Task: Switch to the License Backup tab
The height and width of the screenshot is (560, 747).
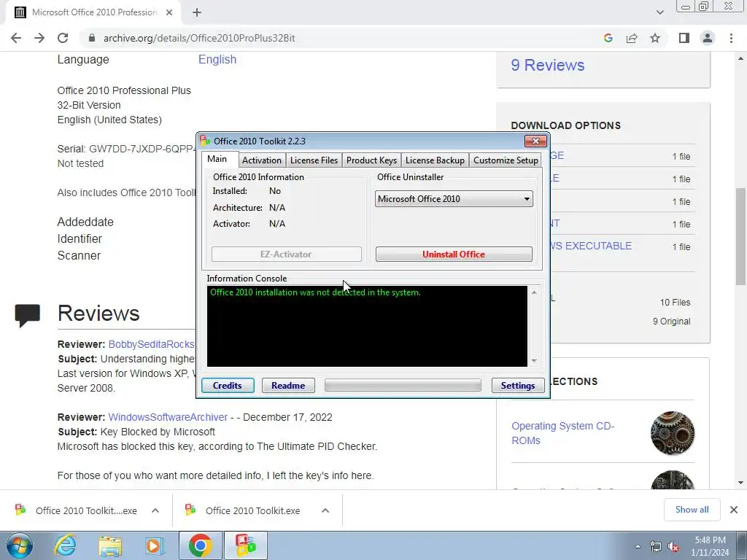Action: click(x=435, y=160)
